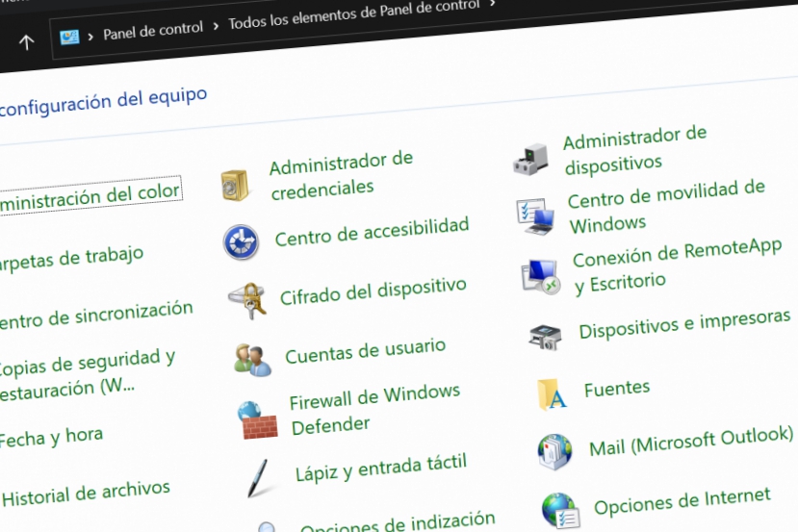Open the Dispositivos e impresoras icon

pyautogui.click(x=545, y=337)
